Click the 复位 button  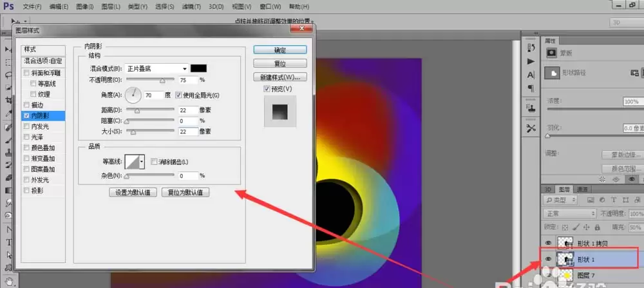point(280,64)
